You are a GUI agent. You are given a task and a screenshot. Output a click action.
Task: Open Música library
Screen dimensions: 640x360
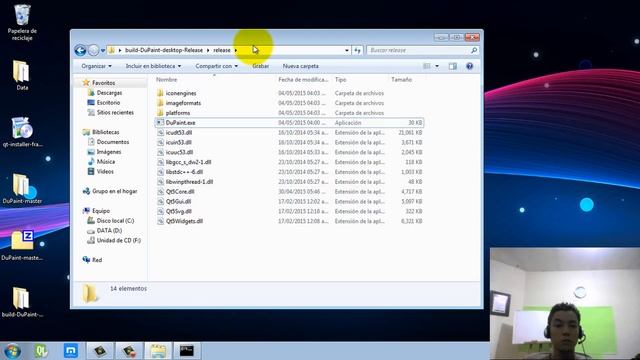tap(106, 162)
